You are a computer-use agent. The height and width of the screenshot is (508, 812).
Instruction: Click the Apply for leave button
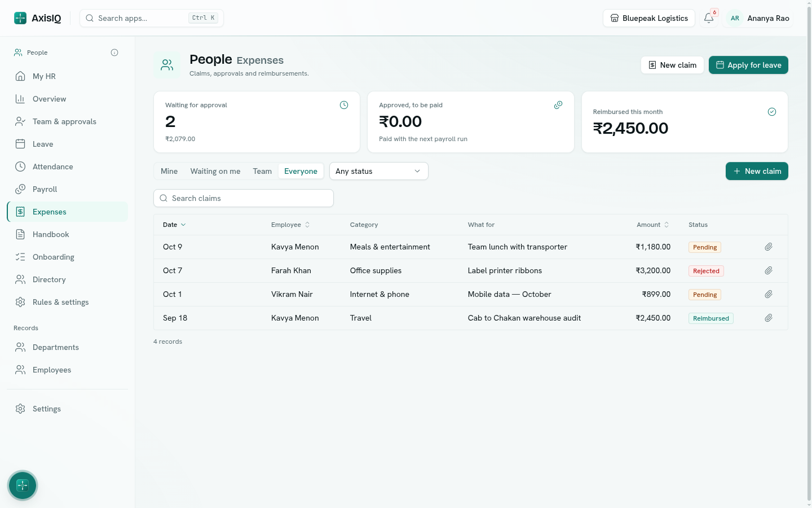[x=748, y=65]
